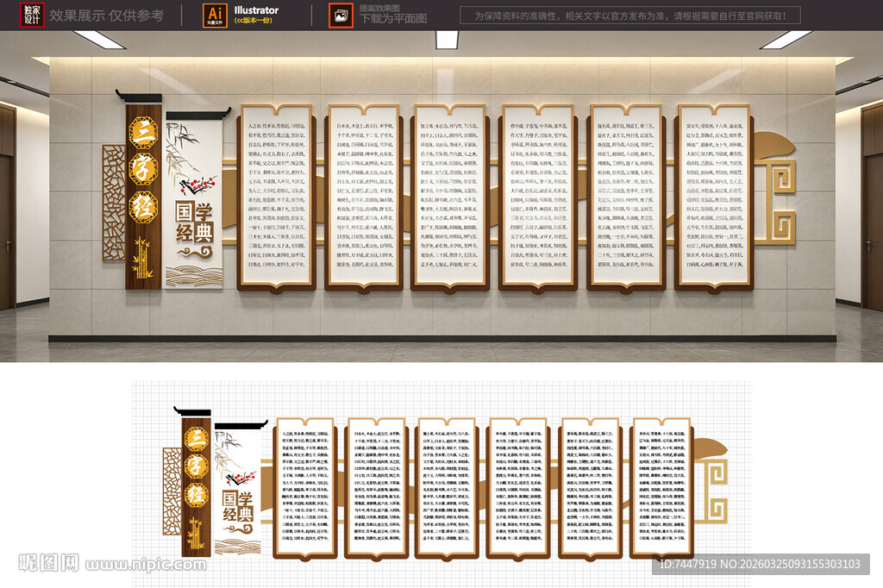Click the picture icon beside 下载为平面图
Image resolution: width=883 pixels, height=588 pixels.
click(x=341, y=15)
